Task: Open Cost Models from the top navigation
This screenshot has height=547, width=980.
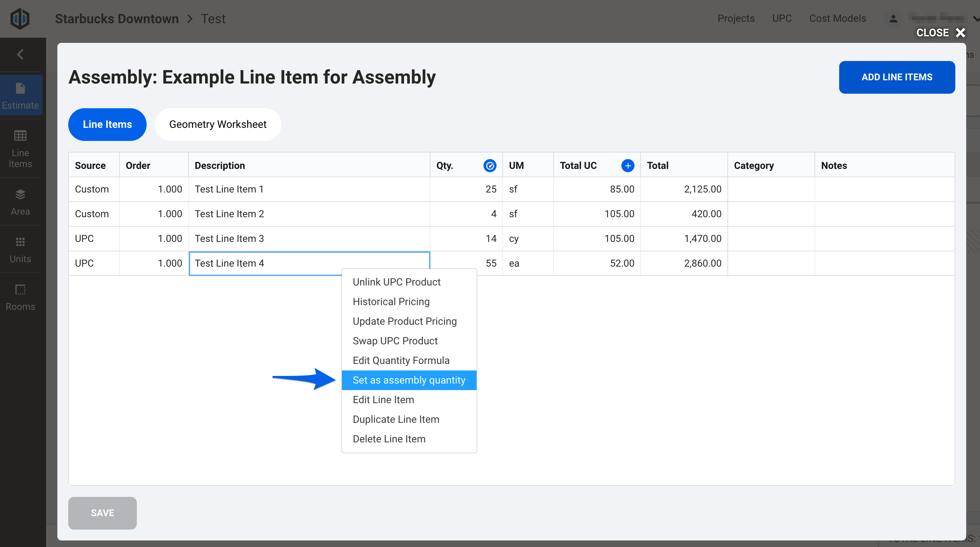Action: click(838, 18)
